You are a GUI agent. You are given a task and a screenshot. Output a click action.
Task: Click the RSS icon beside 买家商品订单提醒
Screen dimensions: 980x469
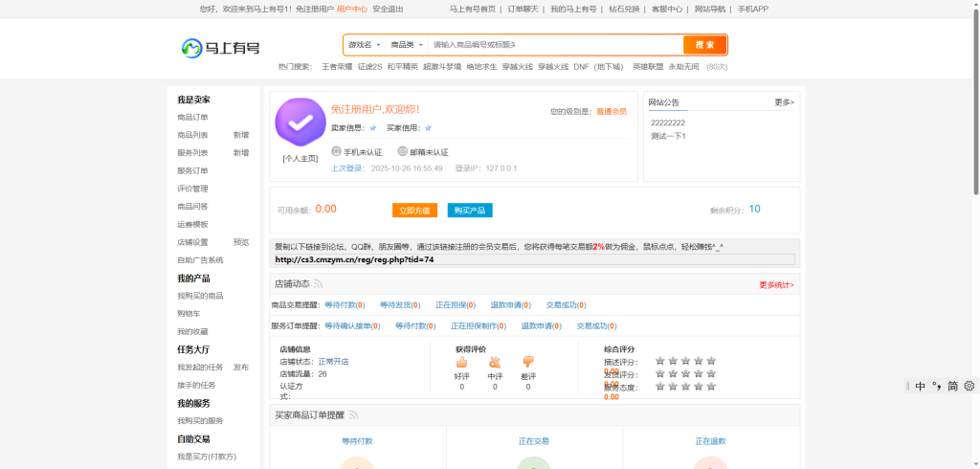pos(353,414)
